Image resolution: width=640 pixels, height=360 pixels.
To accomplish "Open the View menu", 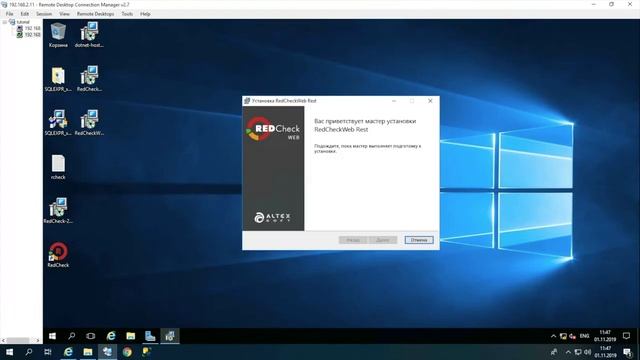I will (64, 14).
